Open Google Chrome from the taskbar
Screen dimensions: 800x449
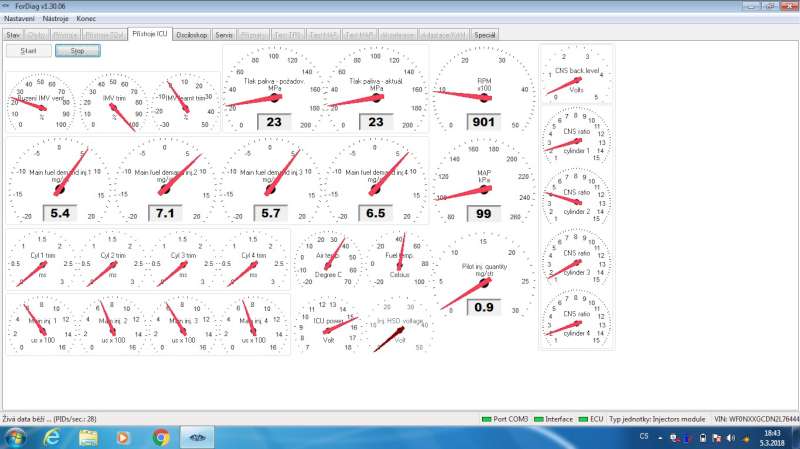tap(161, 437)
